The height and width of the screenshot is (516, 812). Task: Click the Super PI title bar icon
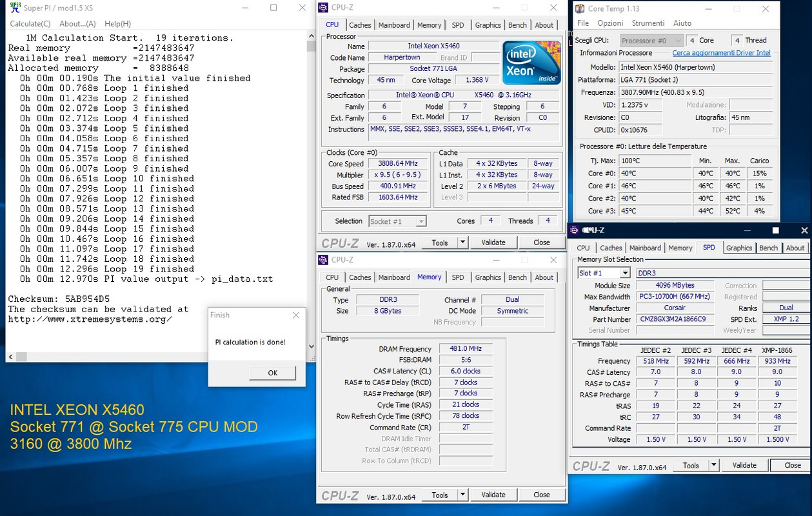(x=15, y=8)
